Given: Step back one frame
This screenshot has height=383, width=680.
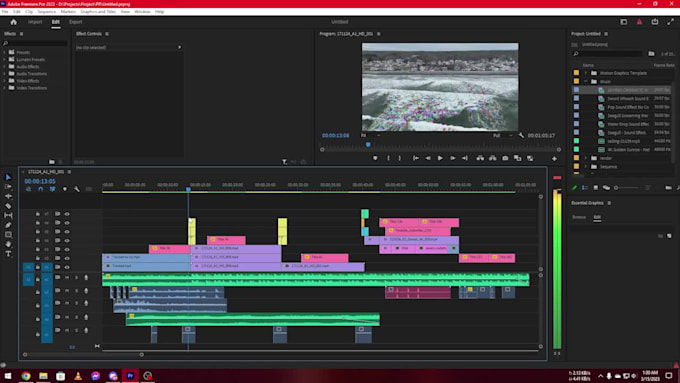Looking at the screenshot, I should click(428, 158).
